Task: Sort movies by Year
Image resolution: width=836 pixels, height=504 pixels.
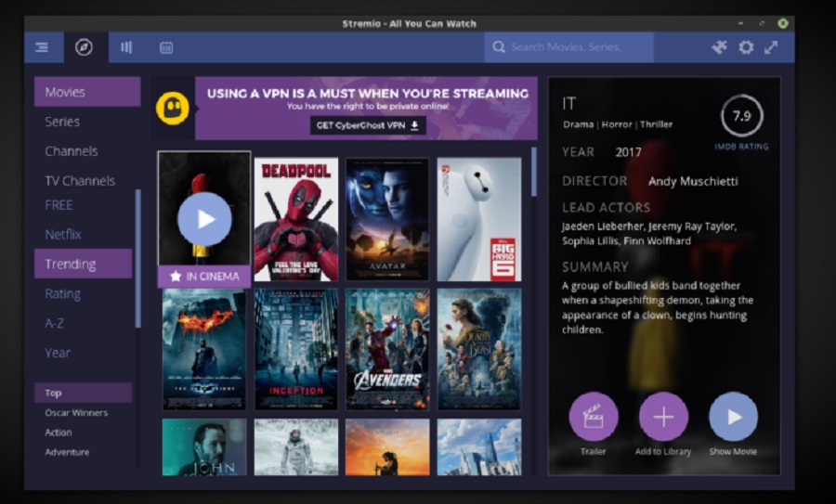Action: (58, 353)
